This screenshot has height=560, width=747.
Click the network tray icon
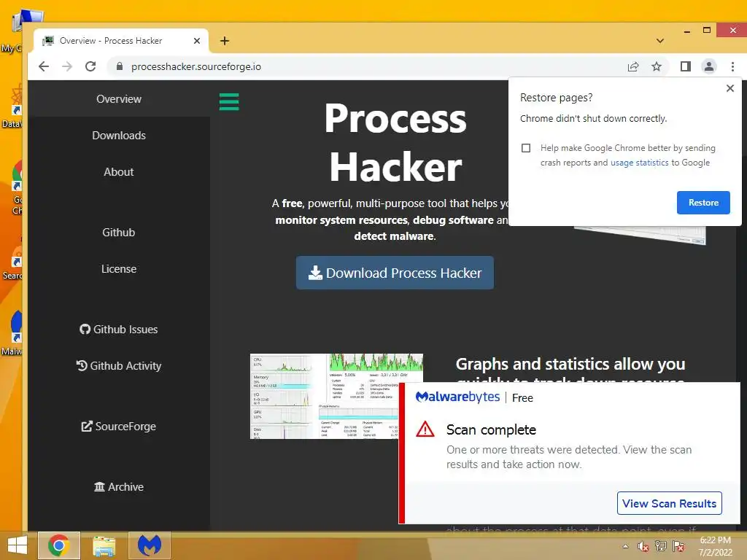661,546
